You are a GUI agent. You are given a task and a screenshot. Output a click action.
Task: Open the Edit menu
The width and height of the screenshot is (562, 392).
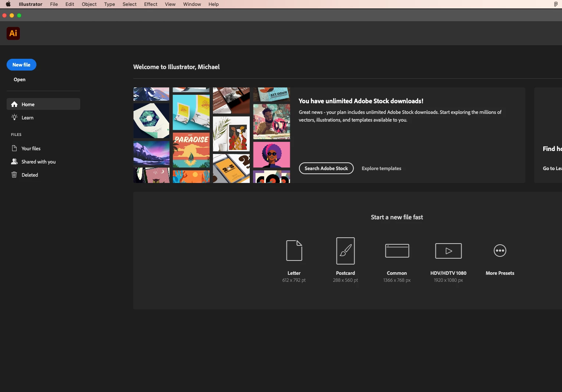click(x=70, y=4)
